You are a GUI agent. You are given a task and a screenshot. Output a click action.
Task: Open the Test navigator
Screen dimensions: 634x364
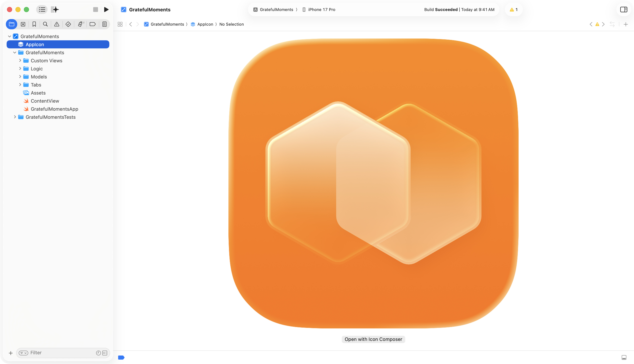[x=68, y=24]
